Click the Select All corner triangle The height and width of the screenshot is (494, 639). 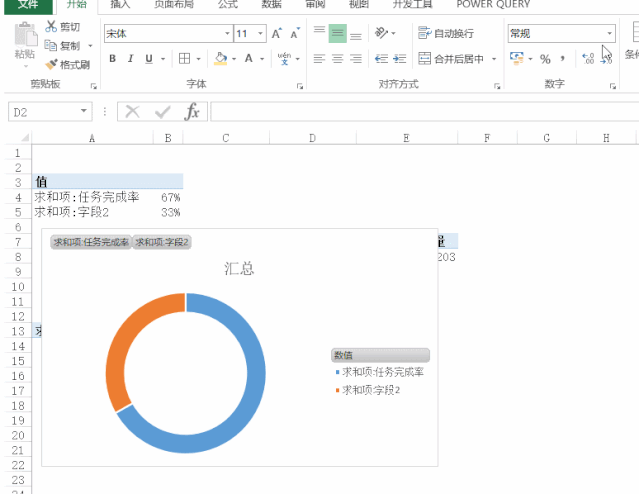[x=25, y=138]
